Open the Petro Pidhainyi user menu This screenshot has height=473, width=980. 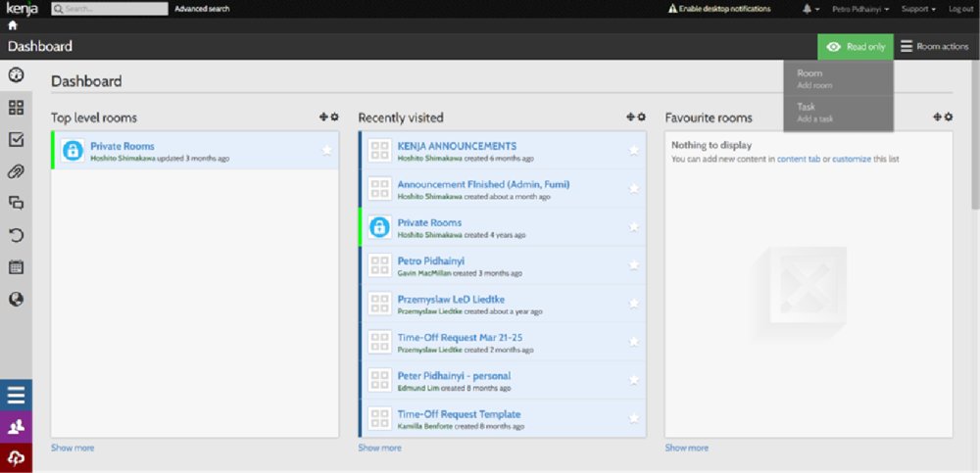coord(860,10)
